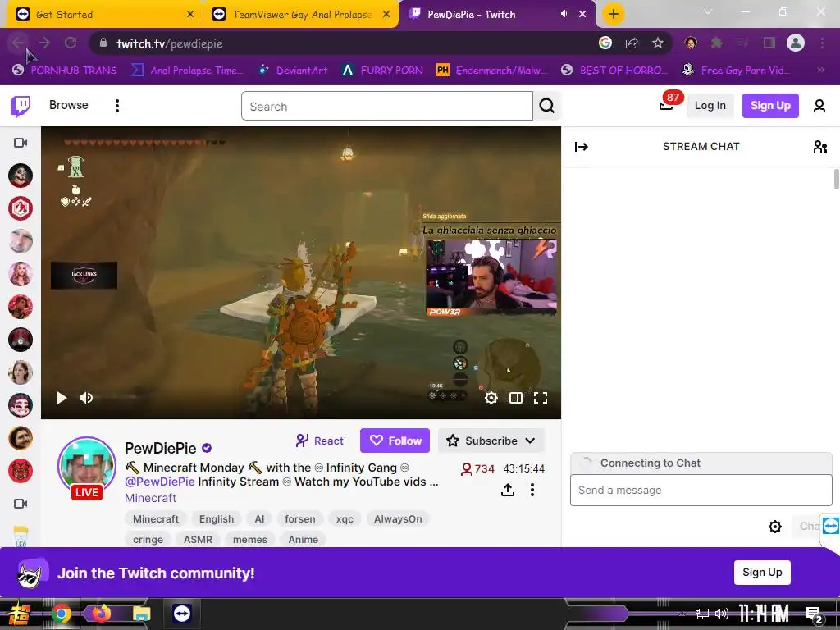Image resolution: width=840 pixels, height=630 pixels.
Task: Open the Minecraft category link
Action: point(151,498)
